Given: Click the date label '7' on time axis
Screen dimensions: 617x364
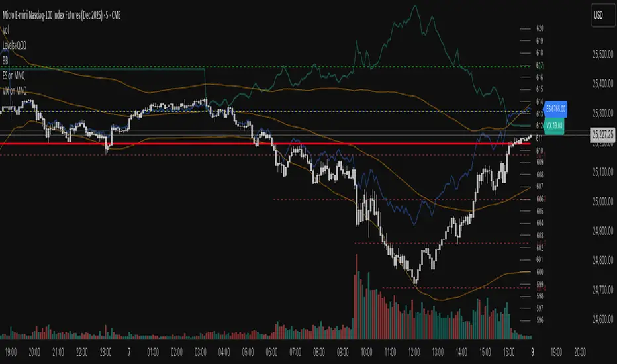Looking at the screenshot, I should point(129,352).
